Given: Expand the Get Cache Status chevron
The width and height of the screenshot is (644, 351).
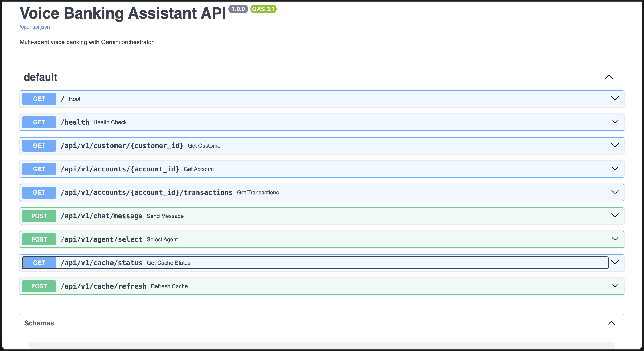Looking at the screenshot, I should pos(615,262).
